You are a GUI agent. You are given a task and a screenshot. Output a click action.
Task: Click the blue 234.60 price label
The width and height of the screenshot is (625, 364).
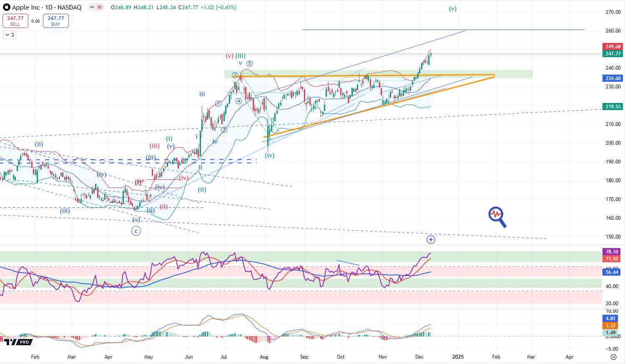[x=613, y=78]
